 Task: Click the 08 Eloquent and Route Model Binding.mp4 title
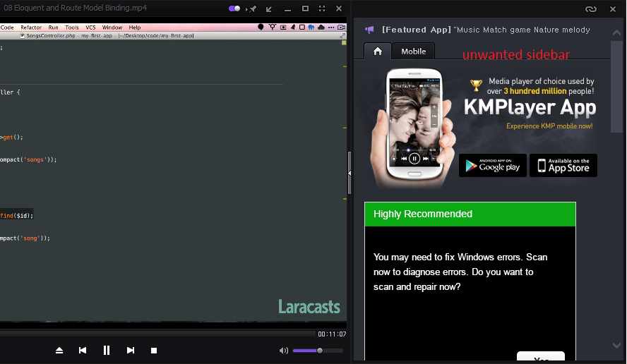click(x=75, y=8)
